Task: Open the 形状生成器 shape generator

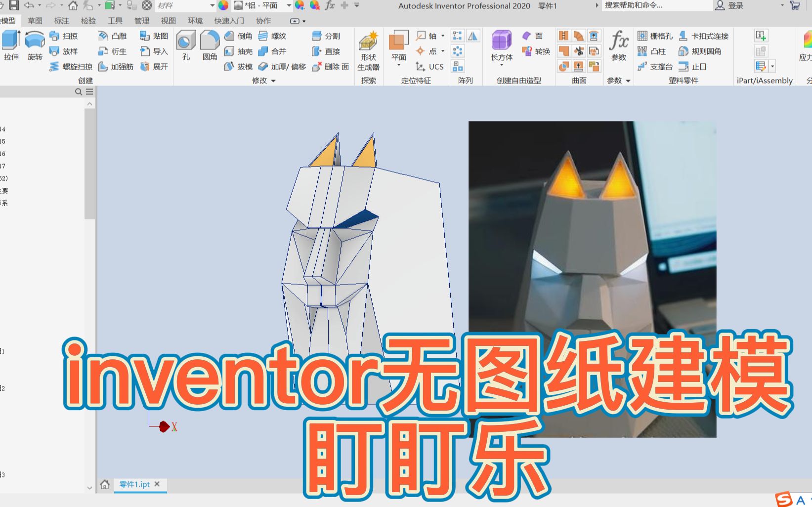Action: (368, 51)
